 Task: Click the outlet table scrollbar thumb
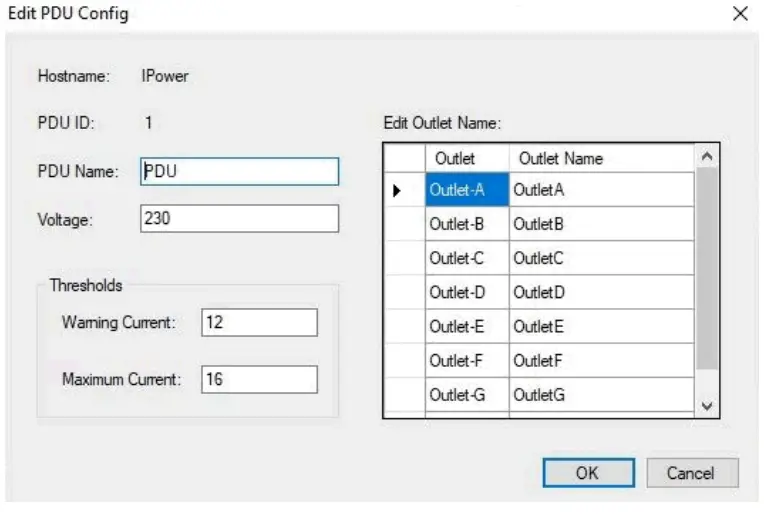coord(706,270)
